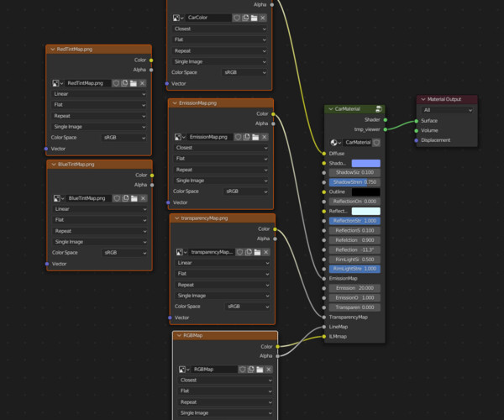Toggle fake user shield on RedTintMap.png

coord(116,83)
